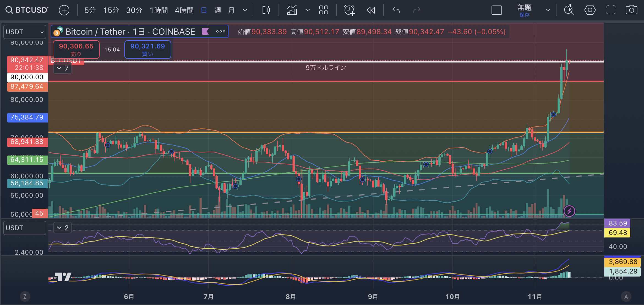Image resolution: width=644 pixels, height=305 pixels.
Task: Click MACD value label 3,869.88
Action: [x=623, y=262]
